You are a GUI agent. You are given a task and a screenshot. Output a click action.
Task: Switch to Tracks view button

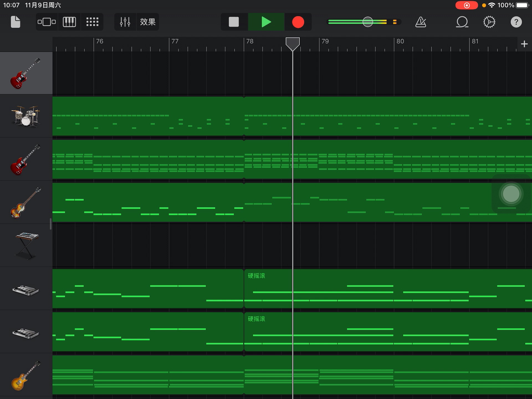47,22
